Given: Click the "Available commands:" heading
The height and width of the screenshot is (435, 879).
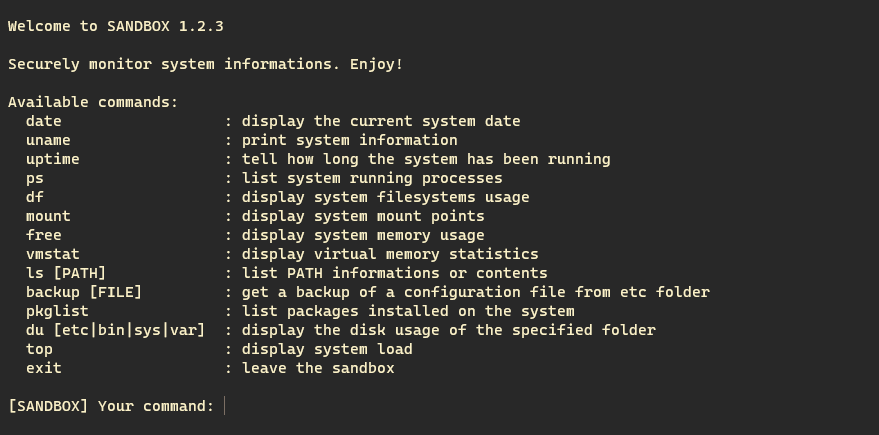Looking at the screenshot, I should coord(93,102).
